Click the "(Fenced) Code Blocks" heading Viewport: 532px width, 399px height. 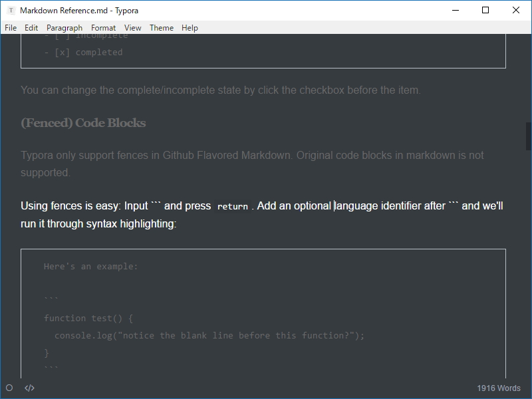(83, 123)
